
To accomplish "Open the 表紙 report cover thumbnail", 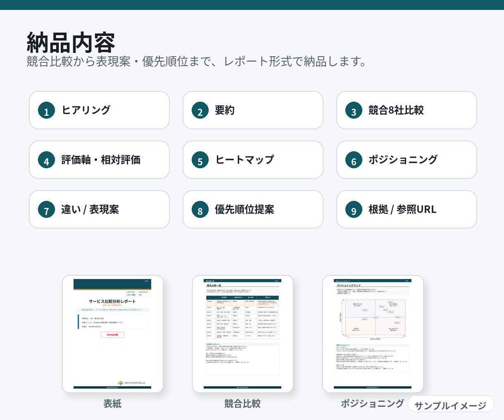I will (112, 334).
